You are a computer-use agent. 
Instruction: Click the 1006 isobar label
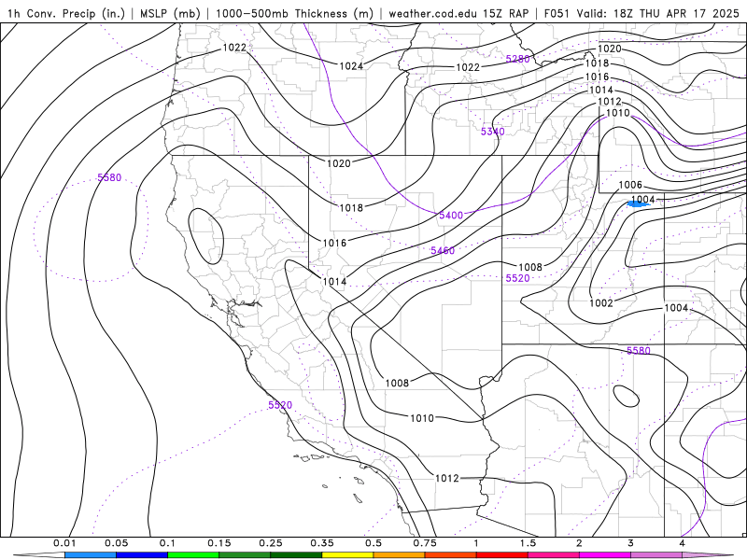(630, 185)
